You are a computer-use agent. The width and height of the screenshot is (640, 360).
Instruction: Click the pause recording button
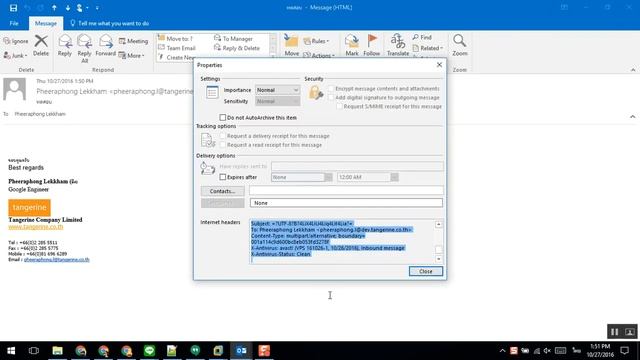coord(614,332)
